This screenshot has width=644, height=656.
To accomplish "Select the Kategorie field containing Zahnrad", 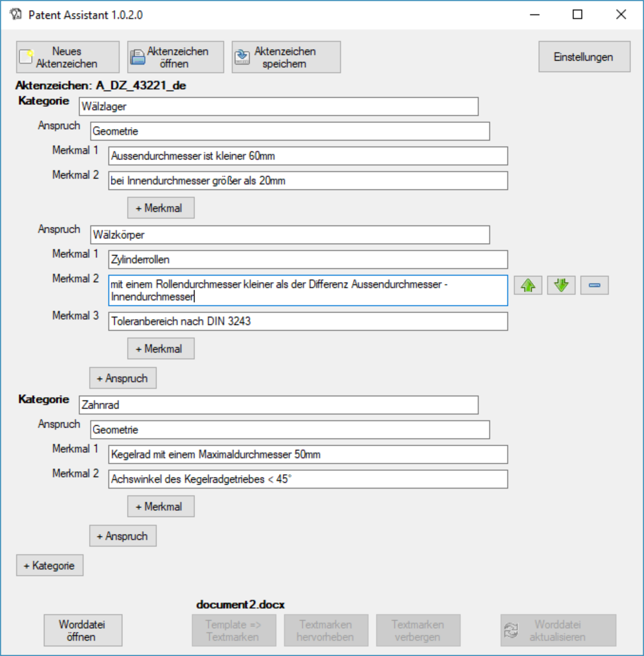I will 278,405.
